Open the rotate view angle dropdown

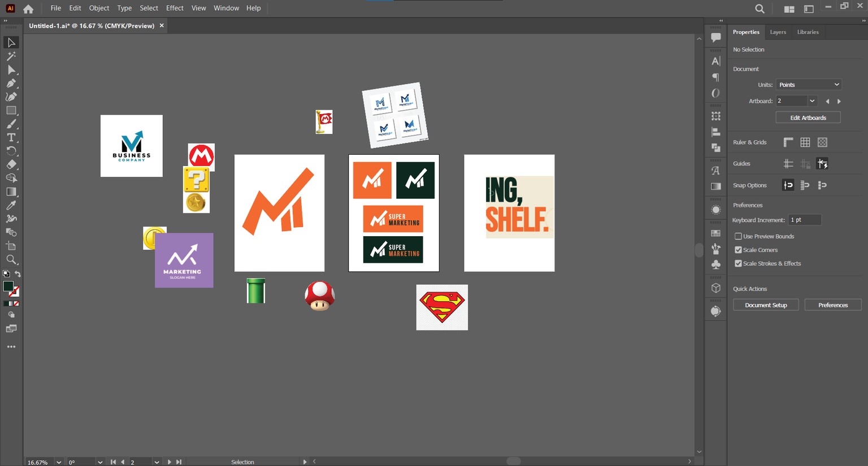tap(100, 462)
